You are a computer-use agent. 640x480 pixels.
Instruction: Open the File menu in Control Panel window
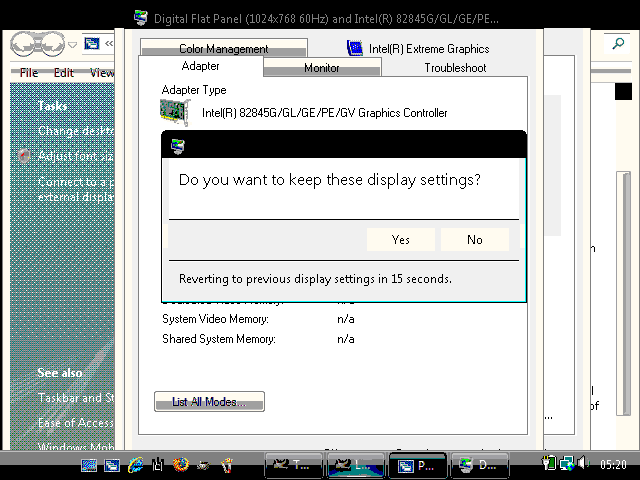pyautogui.click(x=29, y=73)
